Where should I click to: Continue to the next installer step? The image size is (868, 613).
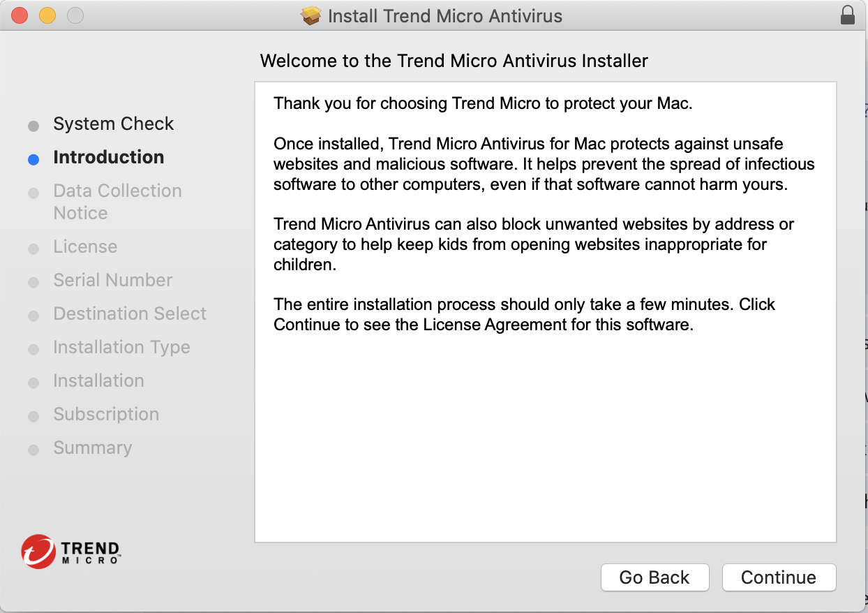779,577
